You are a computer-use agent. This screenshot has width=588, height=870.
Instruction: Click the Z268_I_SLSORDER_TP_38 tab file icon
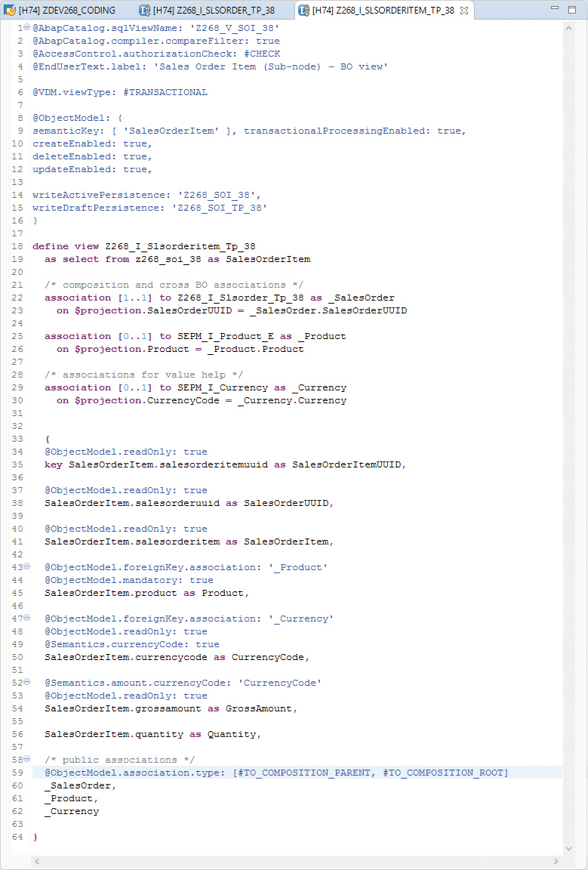pos(144,10)
